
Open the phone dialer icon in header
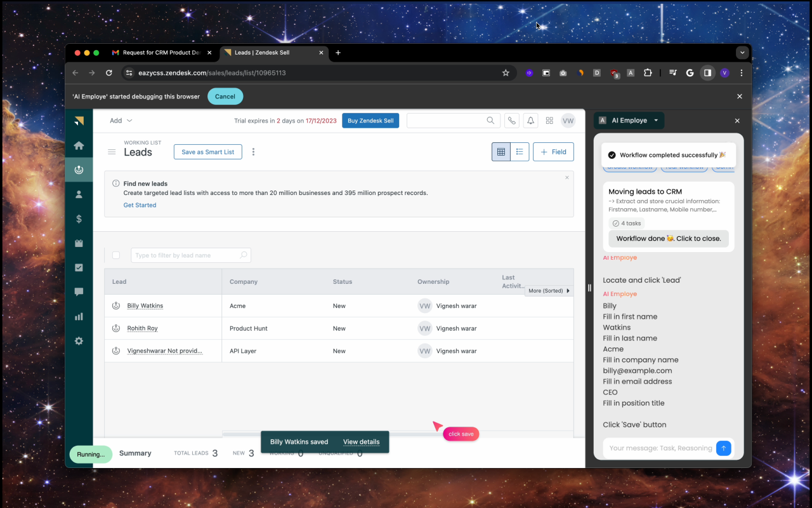[x=511, y=121]
